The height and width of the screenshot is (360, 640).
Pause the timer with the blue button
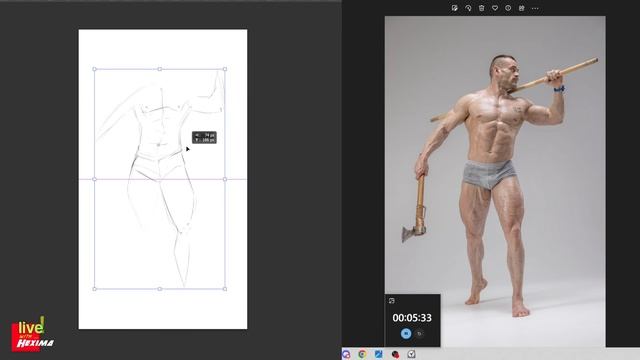[406, 333]
